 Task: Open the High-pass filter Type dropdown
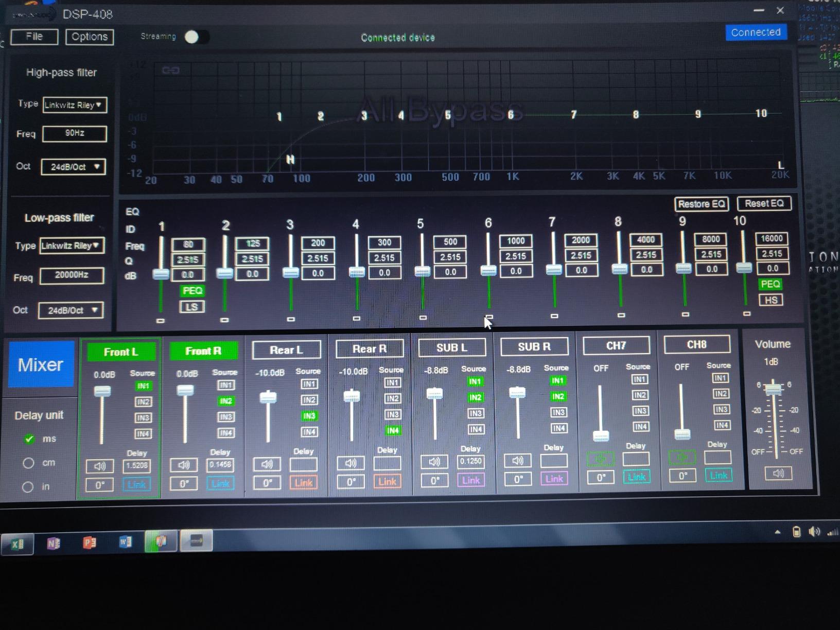click(75, 105)
